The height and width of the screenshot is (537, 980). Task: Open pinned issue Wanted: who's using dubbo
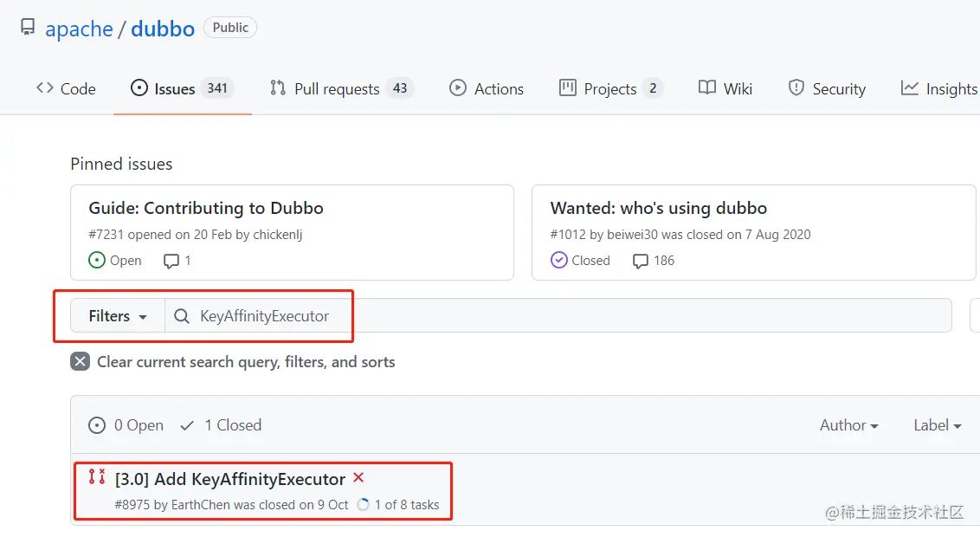click(659, 208)
